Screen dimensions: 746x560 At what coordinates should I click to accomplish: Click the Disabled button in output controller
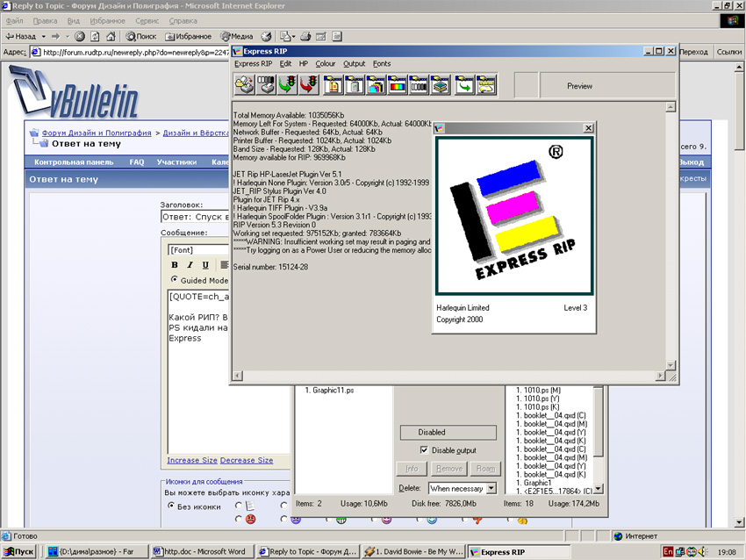(x=448, y=432)
